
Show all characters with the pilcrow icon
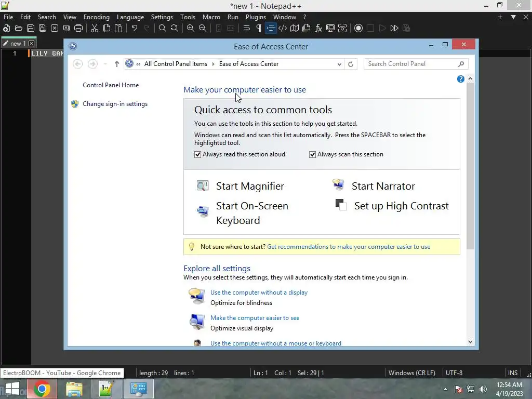tap(259, 28)
